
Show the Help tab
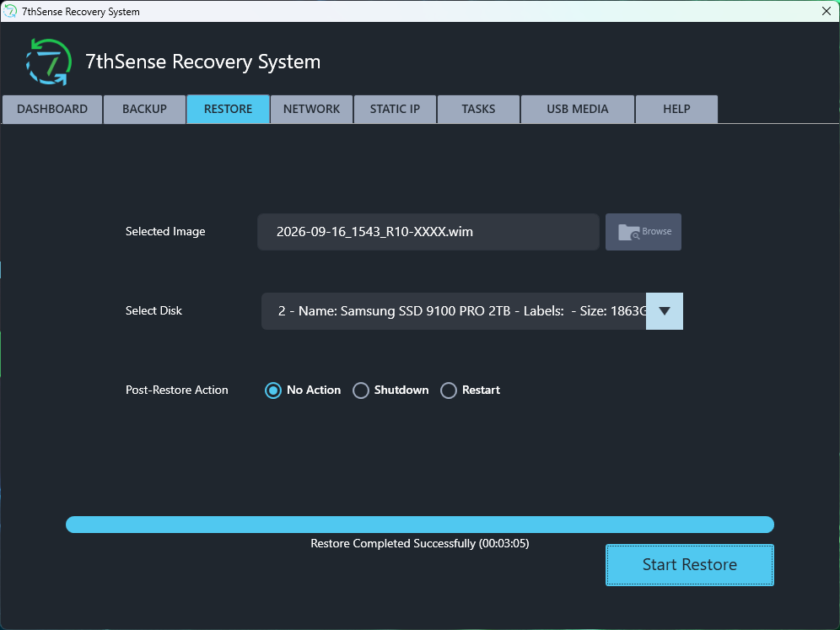[676, 110]
